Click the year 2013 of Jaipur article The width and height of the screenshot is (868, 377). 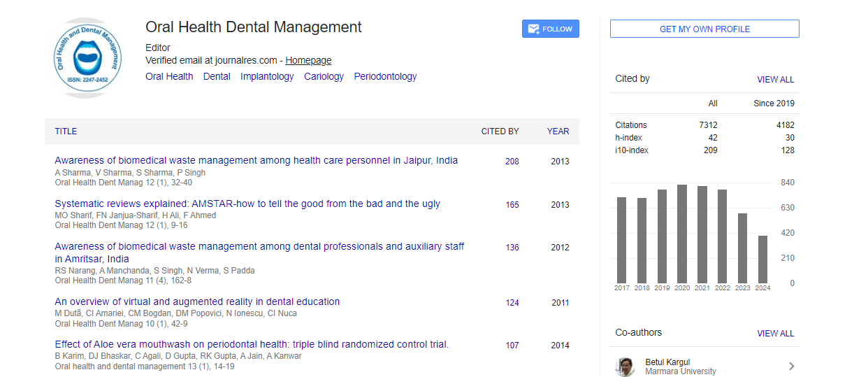pos(560,162)
